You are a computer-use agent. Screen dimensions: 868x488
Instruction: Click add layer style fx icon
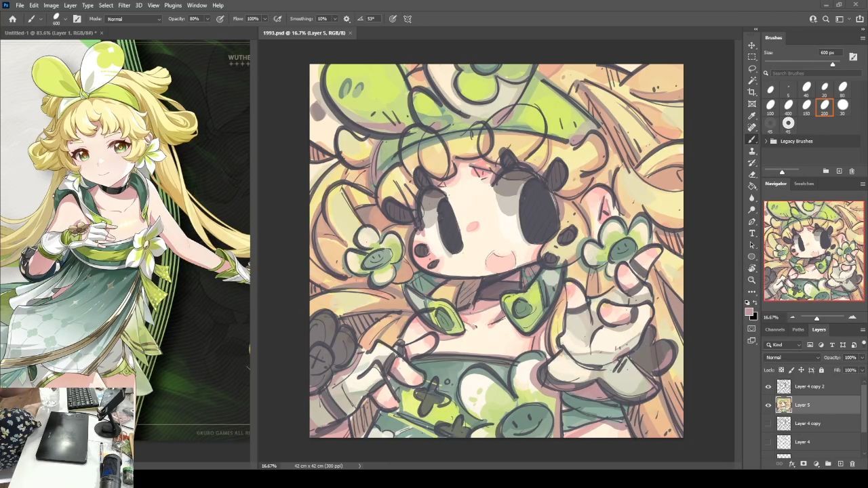[x=791, y=464]
